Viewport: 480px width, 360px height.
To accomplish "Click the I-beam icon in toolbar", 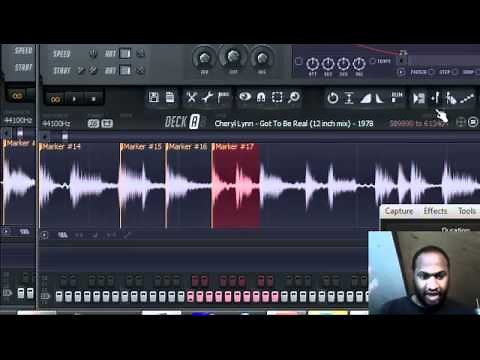I will pos(349,98).
